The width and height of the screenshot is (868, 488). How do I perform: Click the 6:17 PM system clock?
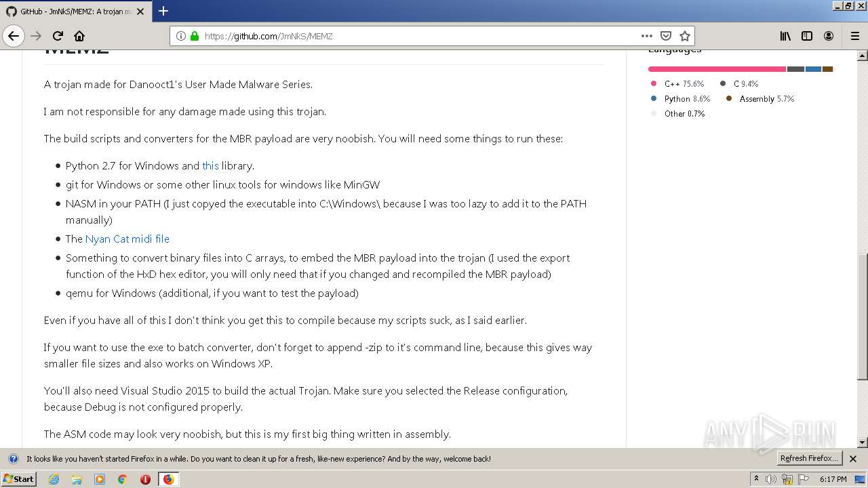click(x=833, y=479)
